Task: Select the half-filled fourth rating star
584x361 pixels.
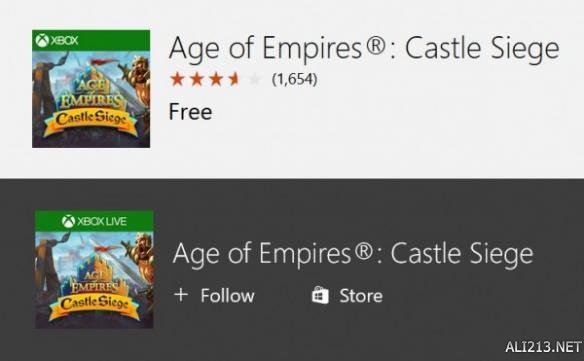Action: tap(235, 79)
